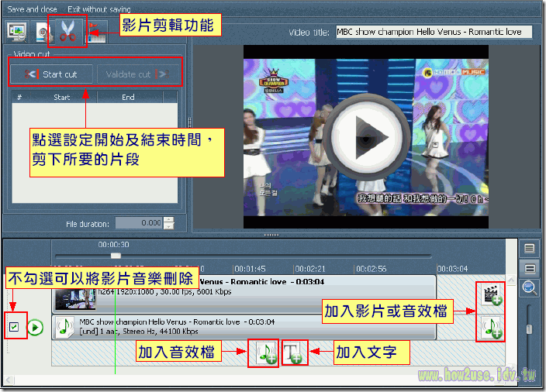Click the audio track music note icon
The width and height of the screenshot is (546, 392).
[x=65, y=327]
